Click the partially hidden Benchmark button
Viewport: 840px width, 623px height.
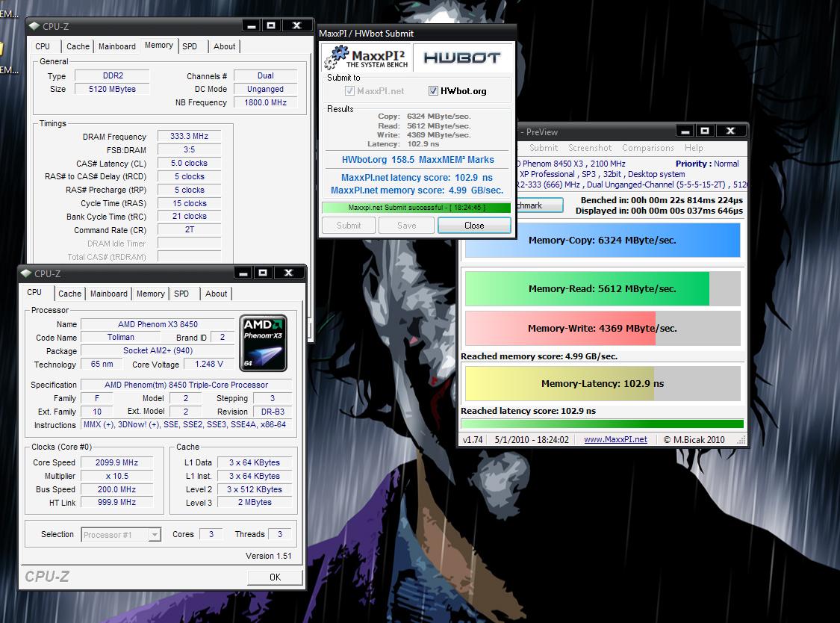(539, 205)
